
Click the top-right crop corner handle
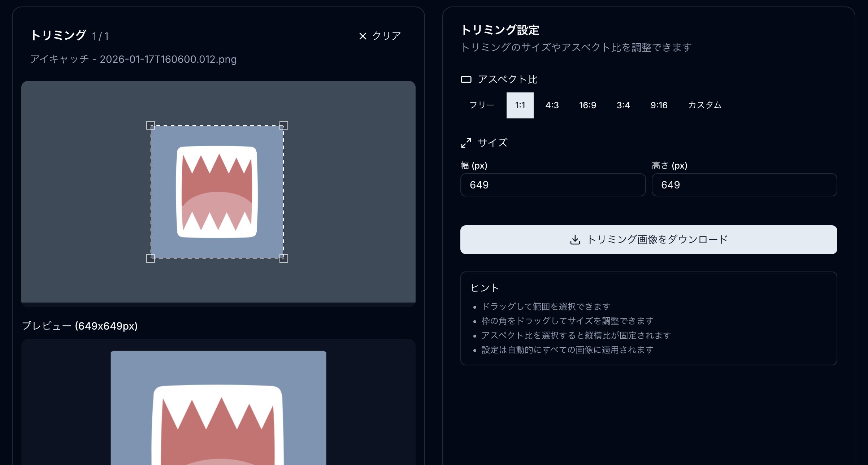pyautogui.click(x=284, y=125)
